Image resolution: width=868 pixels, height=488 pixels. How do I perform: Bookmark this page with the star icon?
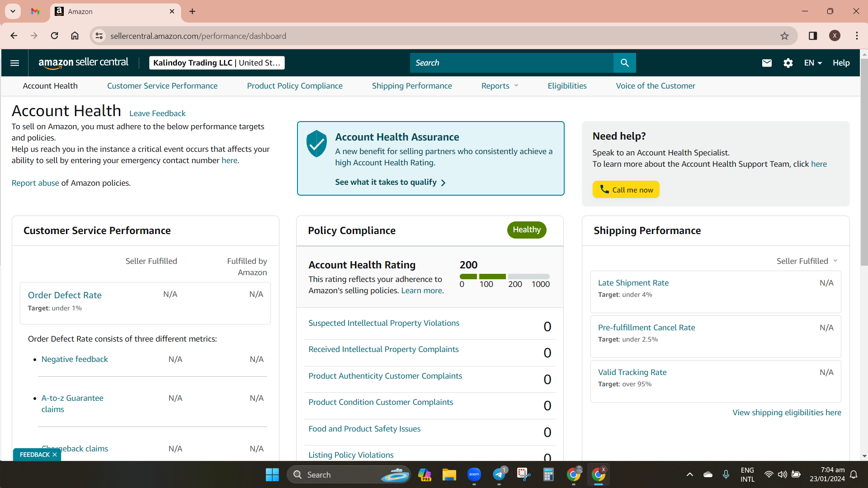(x=784, y=36)
